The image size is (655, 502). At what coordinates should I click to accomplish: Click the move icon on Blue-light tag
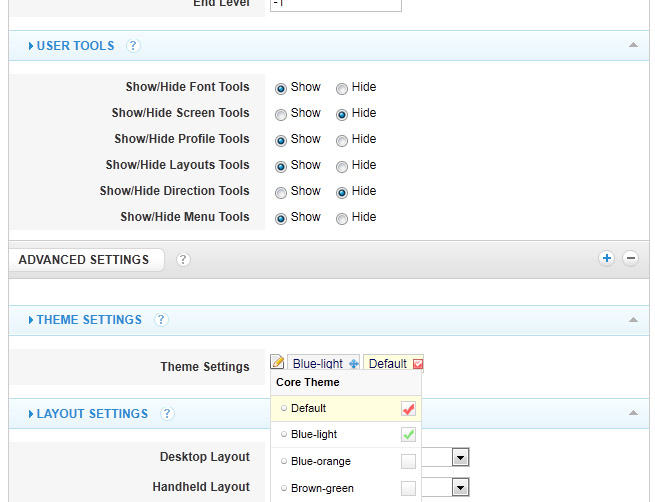(353, 364)
